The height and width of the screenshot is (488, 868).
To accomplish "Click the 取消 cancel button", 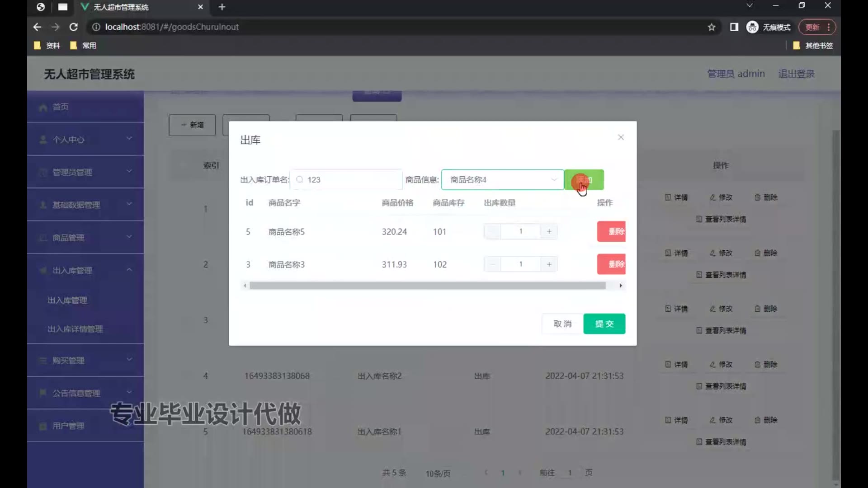I will click(x=562, y=324).
